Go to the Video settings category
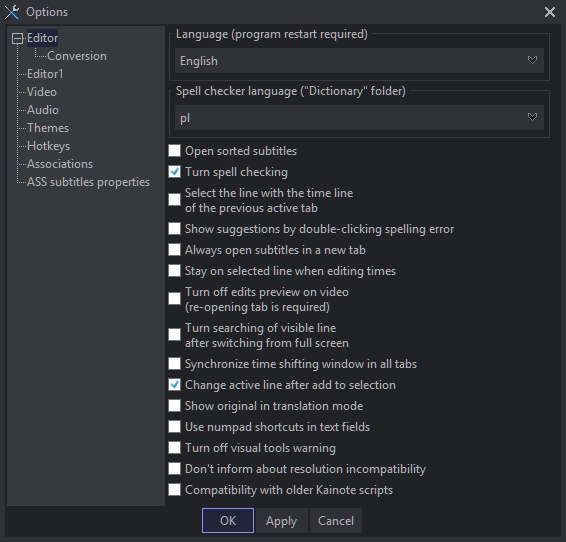Viewport: 566px width, 542px height. (42, 92)
